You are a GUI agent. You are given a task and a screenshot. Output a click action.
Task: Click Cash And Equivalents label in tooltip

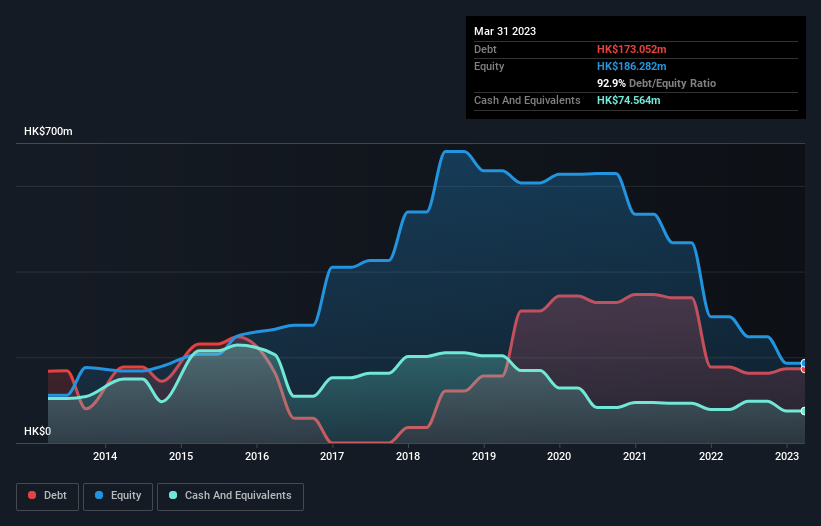pos(527,100)
